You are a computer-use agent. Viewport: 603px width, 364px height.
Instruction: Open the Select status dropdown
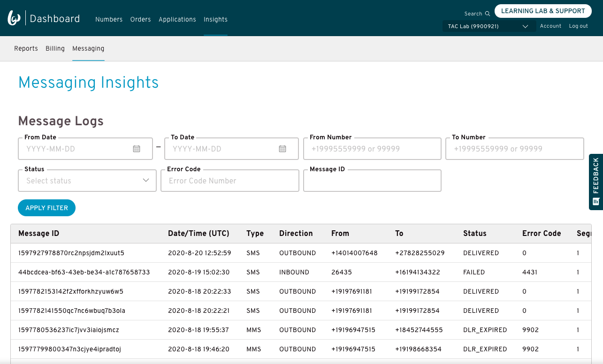pos(87,181)
